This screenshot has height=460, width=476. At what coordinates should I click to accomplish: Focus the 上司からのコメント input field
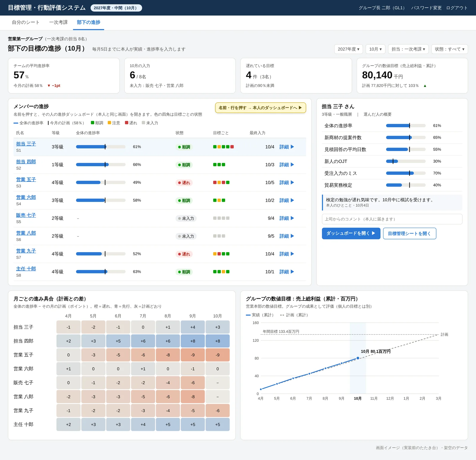point(392,219)
